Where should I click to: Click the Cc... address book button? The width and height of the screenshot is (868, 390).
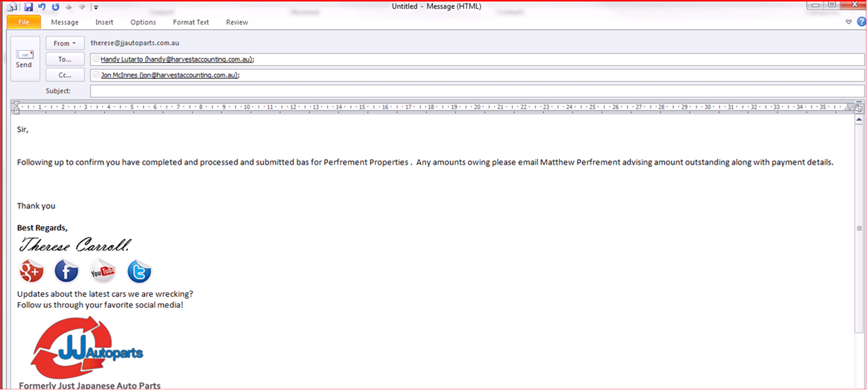65,75
